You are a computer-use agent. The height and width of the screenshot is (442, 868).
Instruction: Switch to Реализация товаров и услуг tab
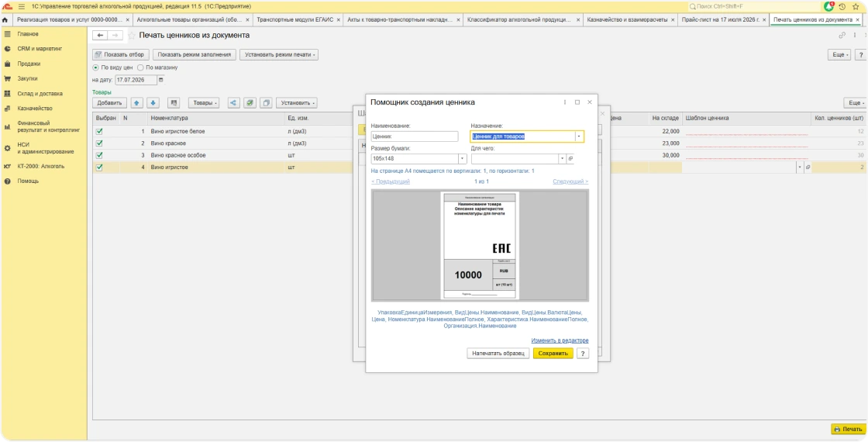(69, 20)
